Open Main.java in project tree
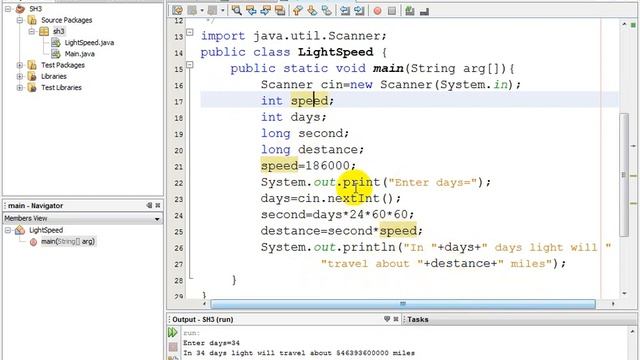This screenshot has height=360, width=640. point(80,54)
